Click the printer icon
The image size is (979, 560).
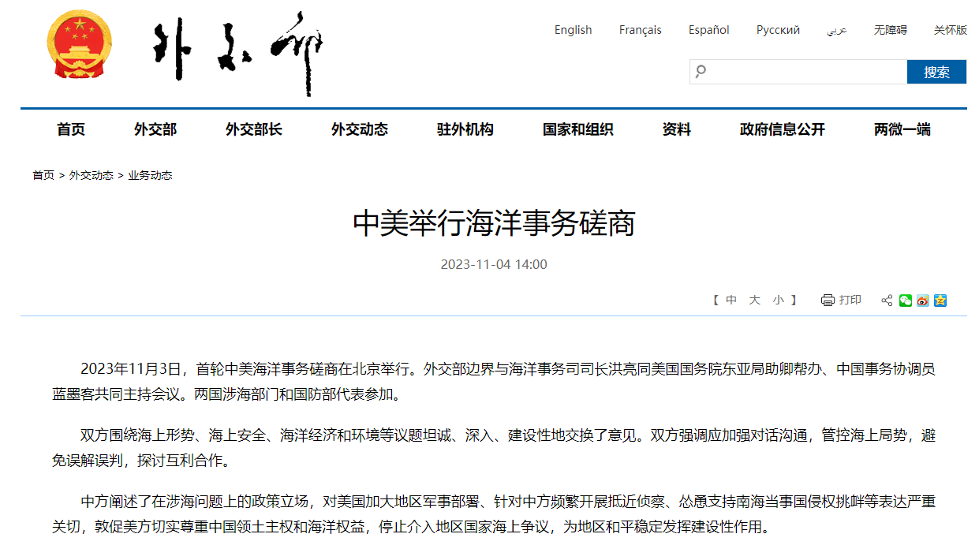click(x=828, y=300)
